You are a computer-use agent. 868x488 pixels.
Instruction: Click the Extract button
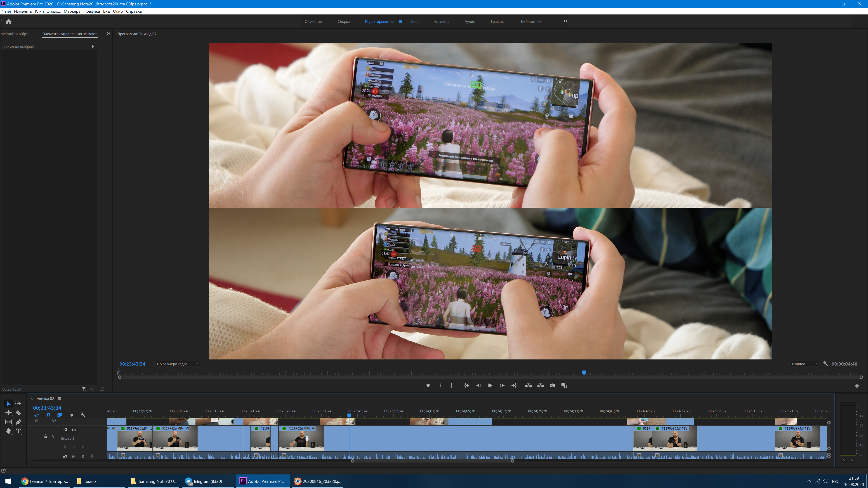[x=540, y=385]
